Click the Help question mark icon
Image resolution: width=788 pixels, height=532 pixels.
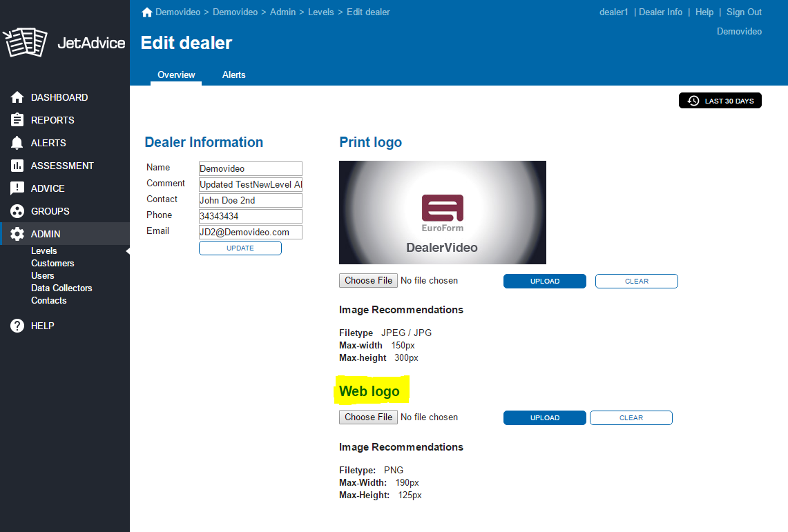[x=17, y=326]
